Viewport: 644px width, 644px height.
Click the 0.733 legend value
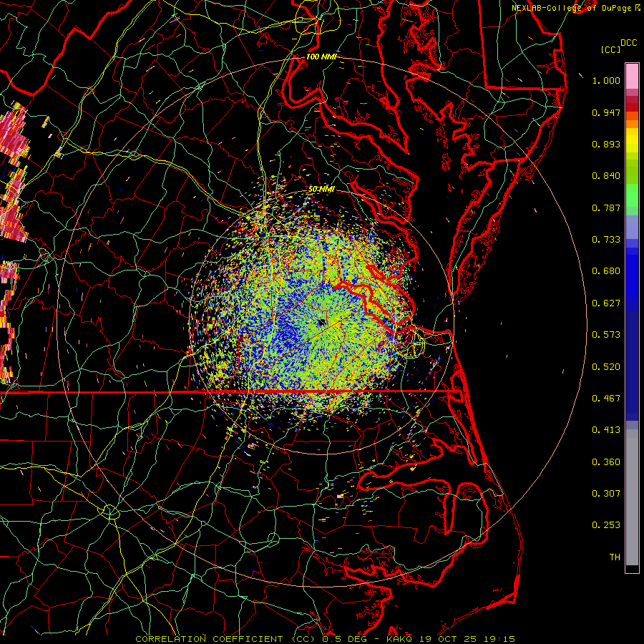click(x=606, y=240)
